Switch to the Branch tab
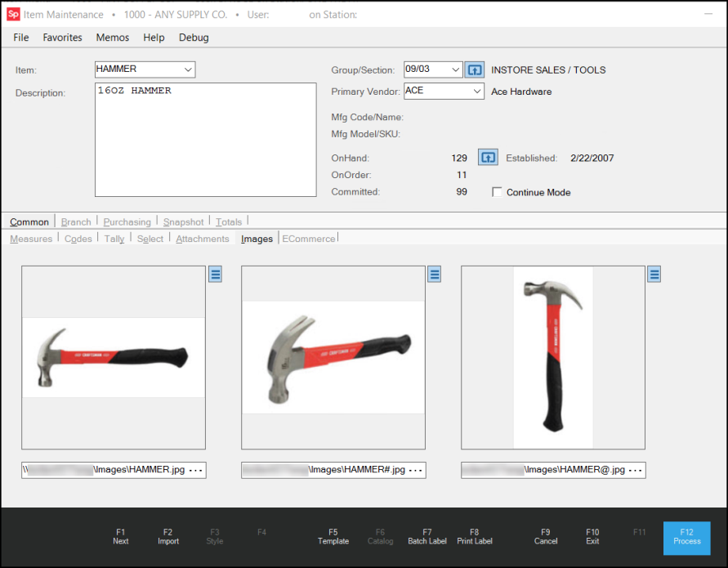728x568 pixels. 76,221
